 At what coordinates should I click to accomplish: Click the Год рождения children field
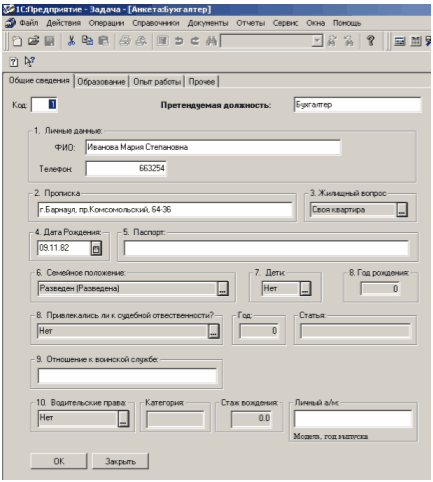tap(380, 289)
